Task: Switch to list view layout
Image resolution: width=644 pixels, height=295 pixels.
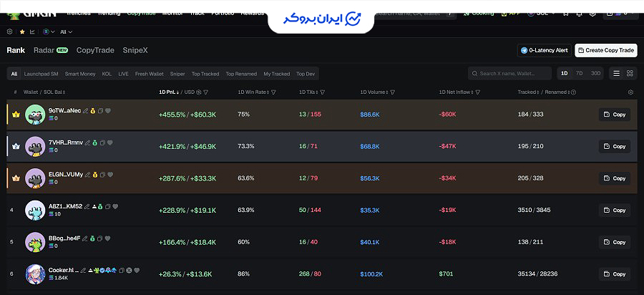Action: tap(617, 74)
